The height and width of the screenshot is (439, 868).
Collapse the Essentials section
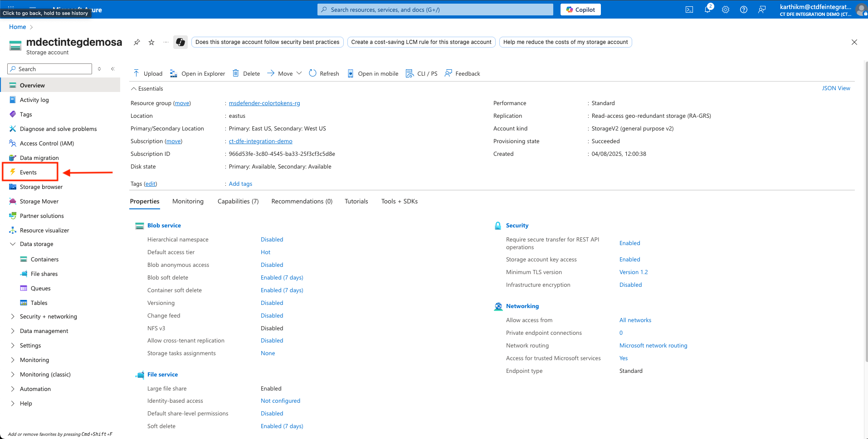[x=134, y=89]
